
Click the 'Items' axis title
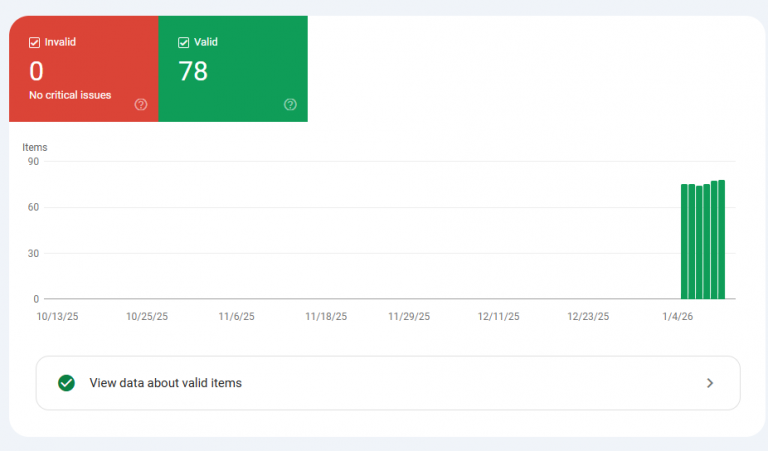pyautogui.click(x=35, y=147)
